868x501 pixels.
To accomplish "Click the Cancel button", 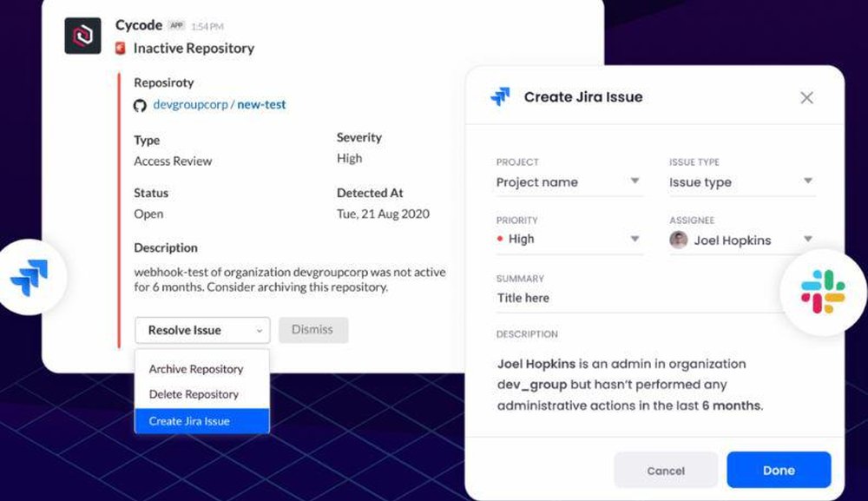I will [x=666, y=471].
